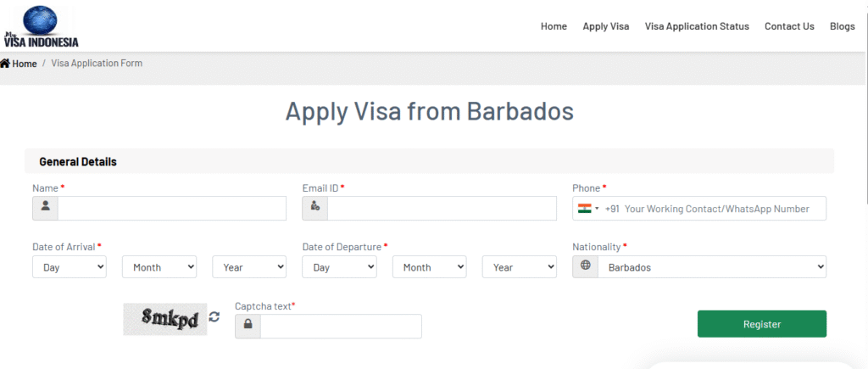Click the person icon beside Name field
Image resolution: width=868 pixels, height=369 pixels.
coord(45,208)
